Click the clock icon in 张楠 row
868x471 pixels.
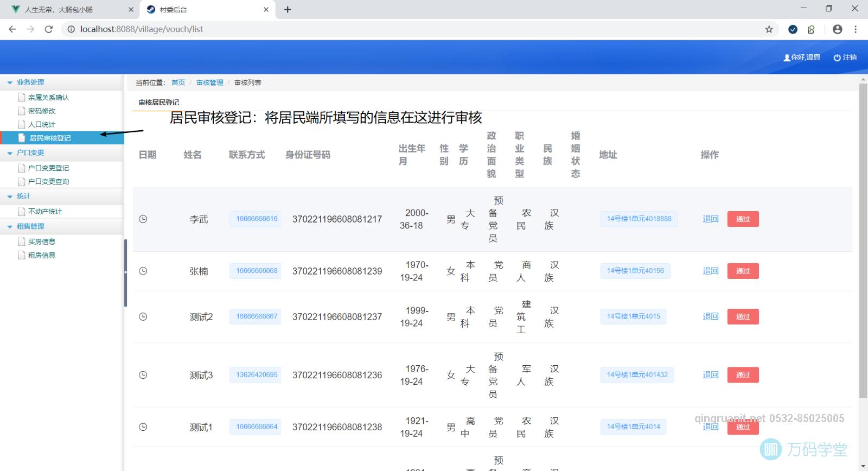click(x=143, y=271)
